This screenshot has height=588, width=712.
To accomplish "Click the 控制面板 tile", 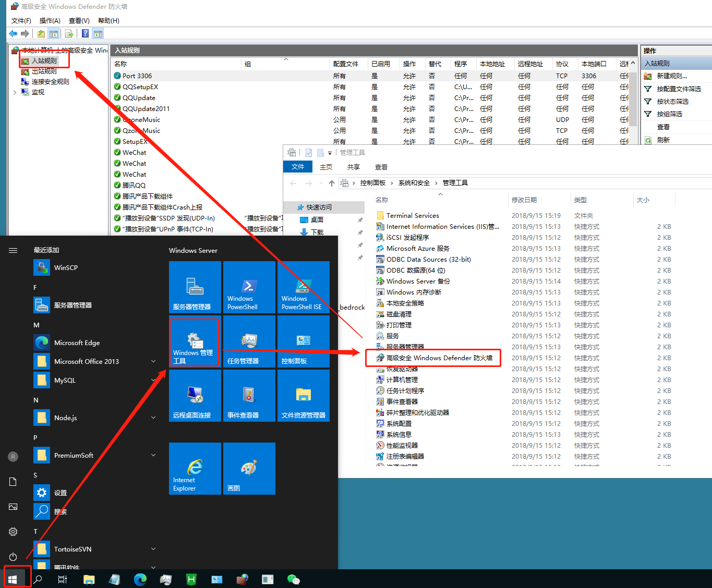I will 304,341.
